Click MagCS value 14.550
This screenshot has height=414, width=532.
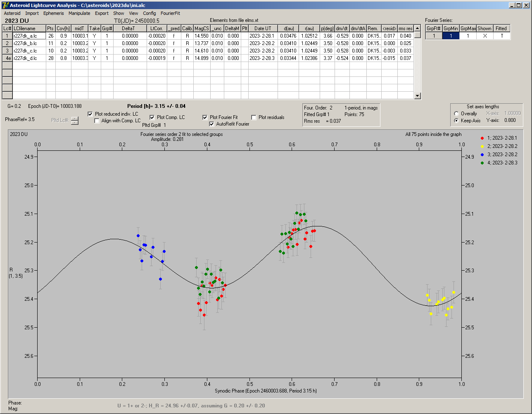(x=202, y=36)
